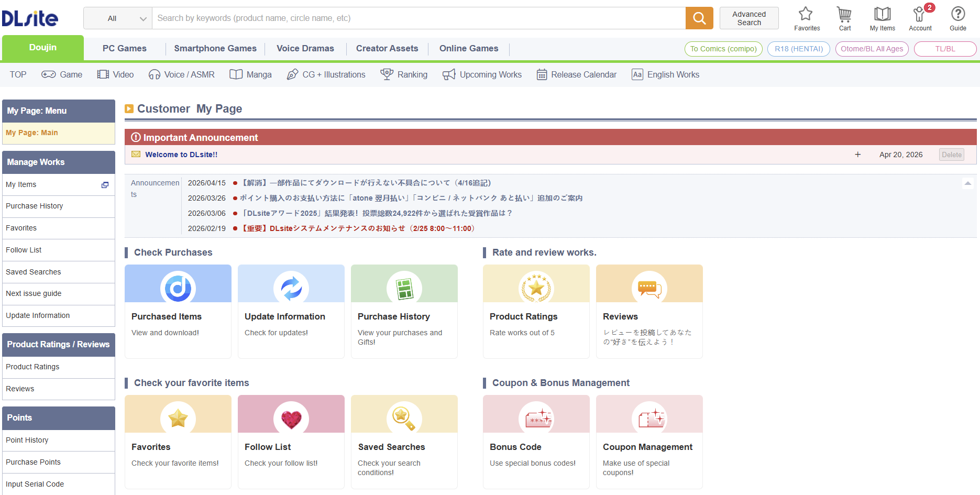Image resolution: width=980 pixels, height=495 pixels.
Task: Open 2026/02/19 system maintenance announcement
Action: click(358, 228)
